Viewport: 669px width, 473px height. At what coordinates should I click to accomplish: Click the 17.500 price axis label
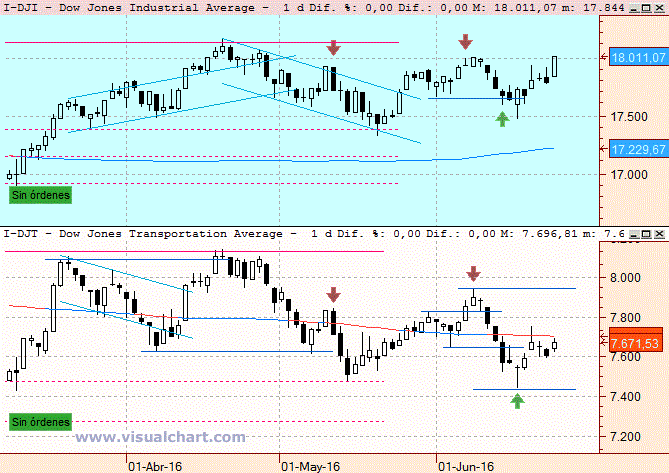pos(629,117)
